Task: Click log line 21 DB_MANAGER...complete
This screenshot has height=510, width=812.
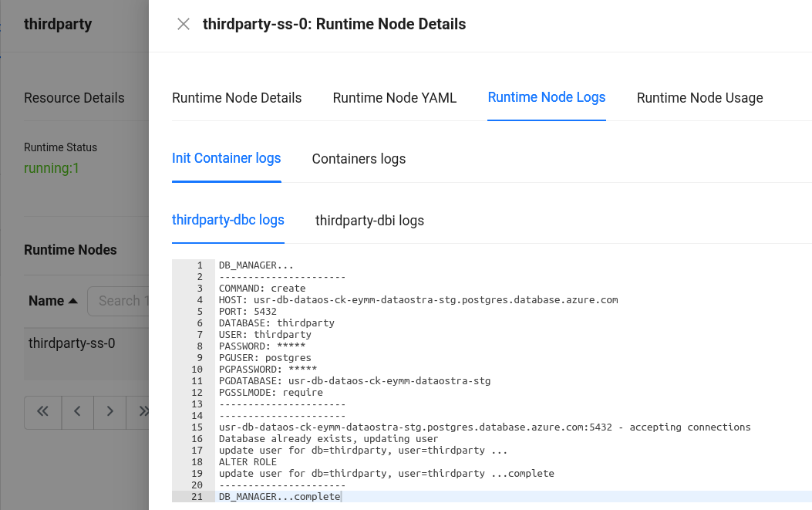Action: click(x=279, y=497)
